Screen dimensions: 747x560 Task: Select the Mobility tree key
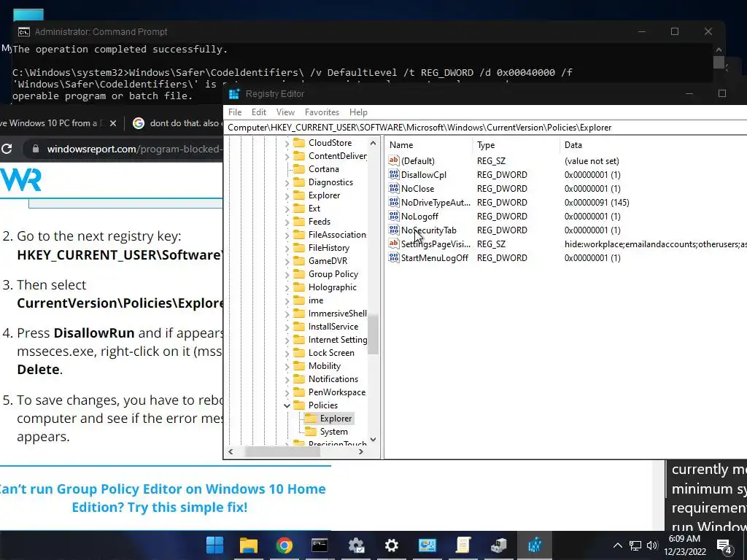pos(325,366)
